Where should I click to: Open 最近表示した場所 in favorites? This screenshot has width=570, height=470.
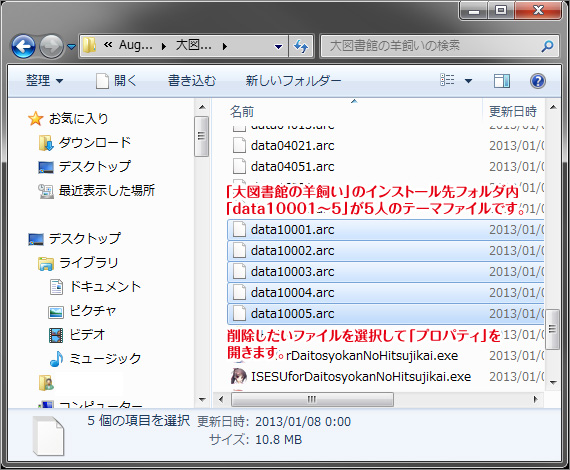[107, 190]
